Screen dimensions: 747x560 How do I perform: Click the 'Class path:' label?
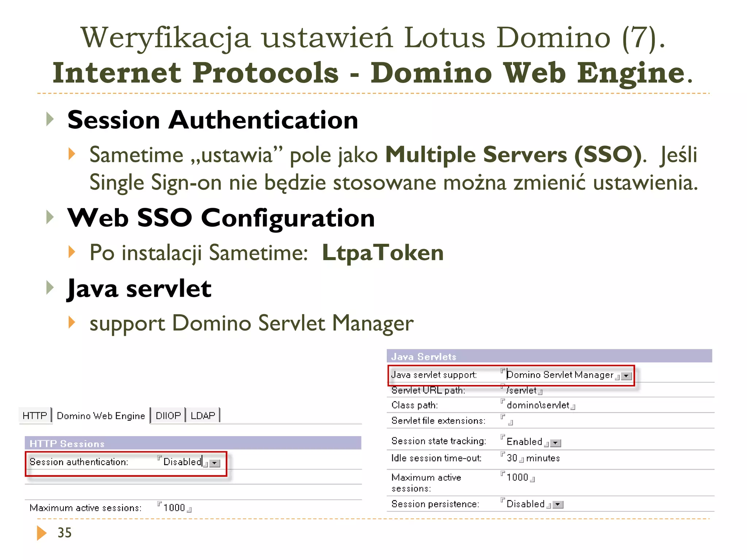coord(415,405)
